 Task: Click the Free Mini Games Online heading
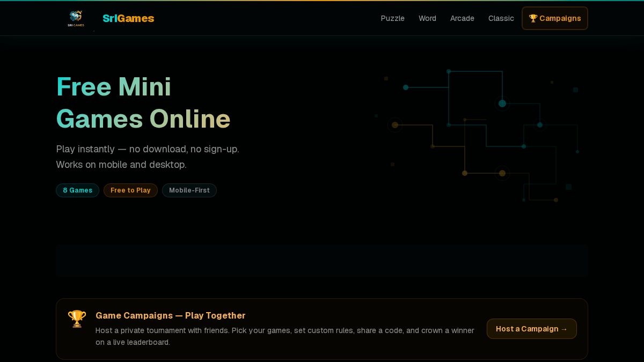143,102
